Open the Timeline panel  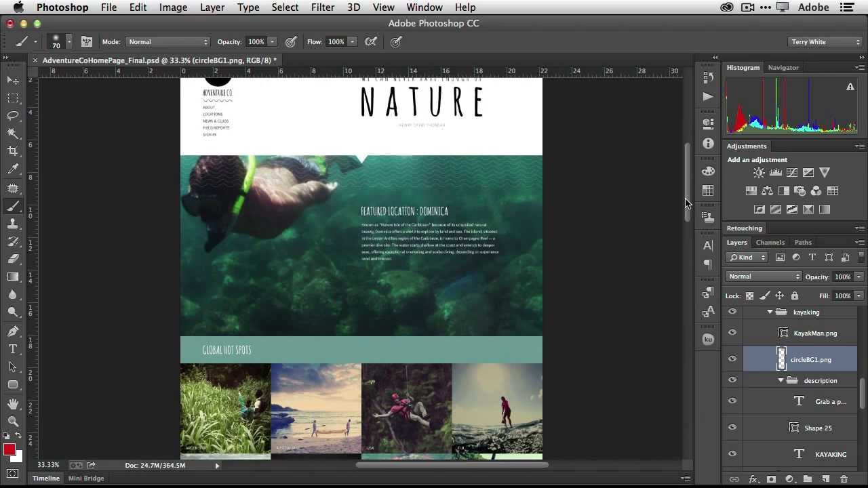(46, 479)
